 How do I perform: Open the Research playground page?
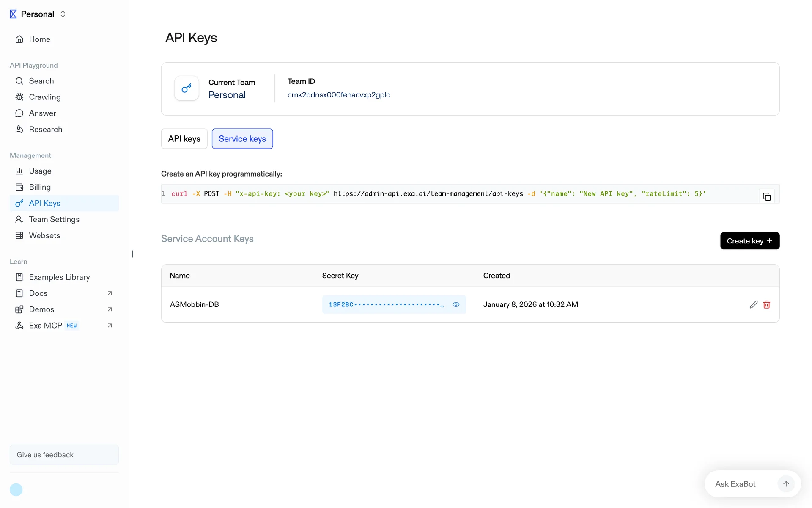tap(45, 129)
